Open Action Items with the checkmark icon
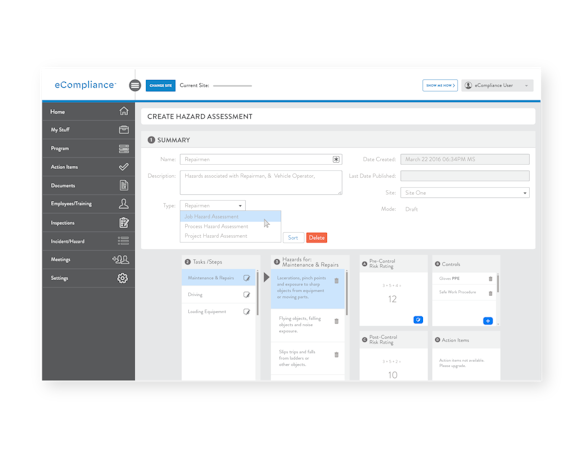582x450 pixels. pos(124,167)
